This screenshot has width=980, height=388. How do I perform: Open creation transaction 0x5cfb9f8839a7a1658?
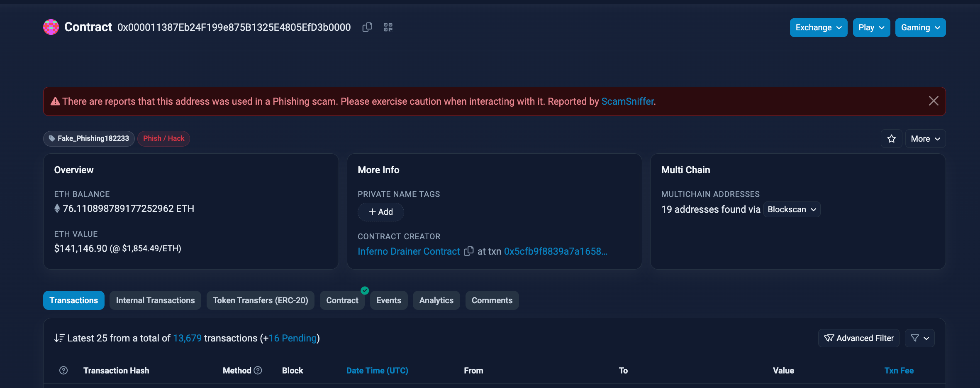[x=556, y=251]
